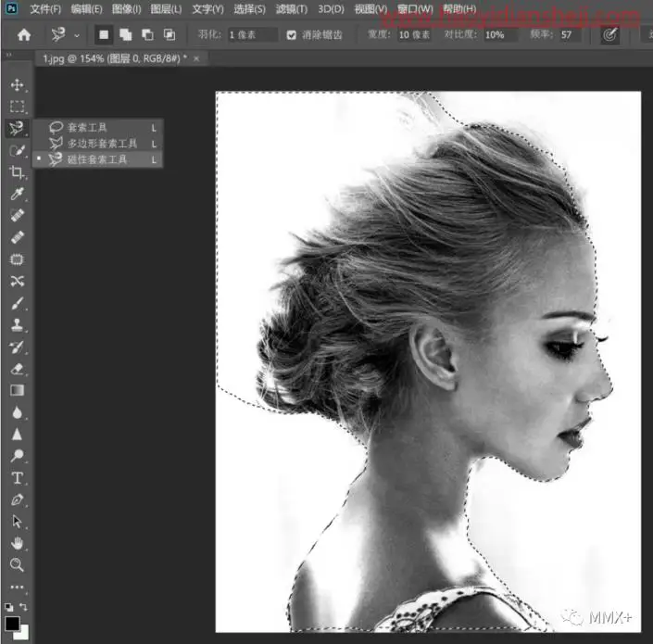Open the 3D(D) menu
This screenshot has height=644, width=653.
click(331, 8)
